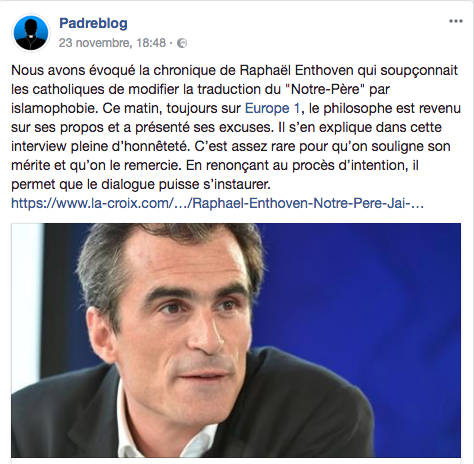Open the post options three-dot menu
Screen dimensions: 474x464
click(456, 21)
